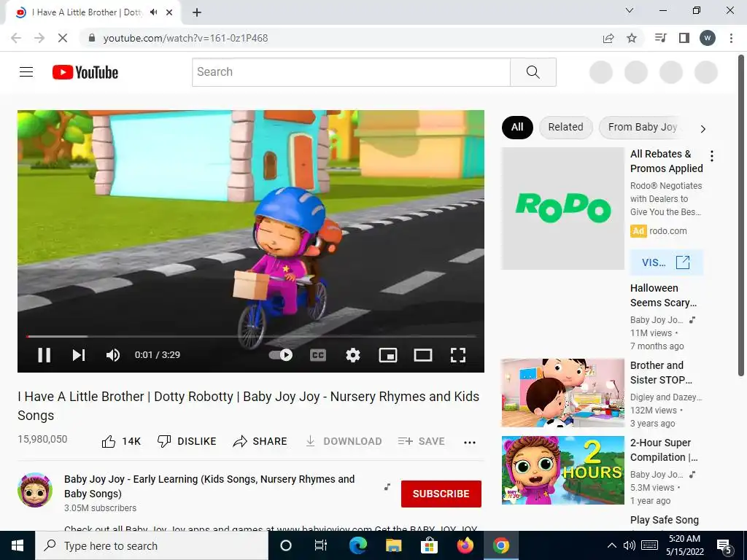Viewport: 747px width, 560px height.
Task: Open a new browser tab
Action: [197, 13]
